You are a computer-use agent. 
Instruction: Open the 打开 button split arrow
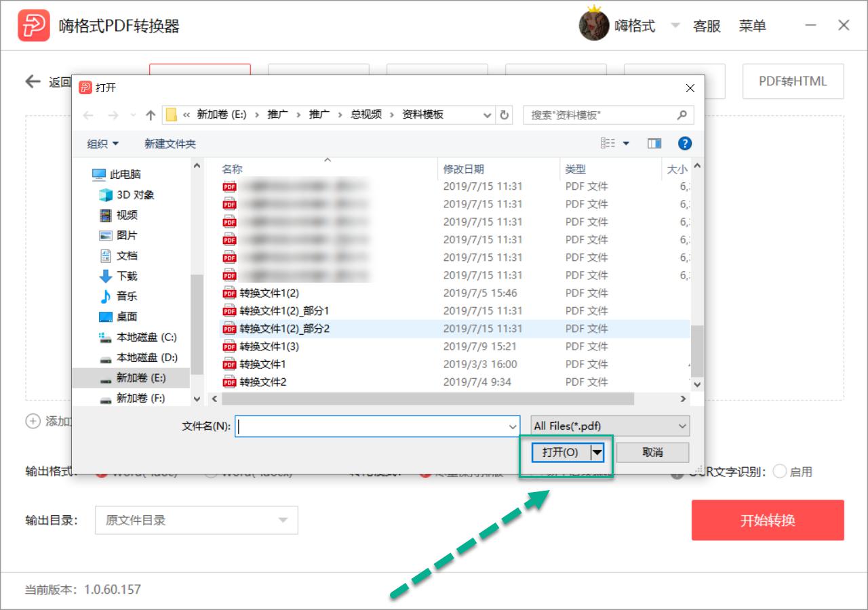click(597, 452)
